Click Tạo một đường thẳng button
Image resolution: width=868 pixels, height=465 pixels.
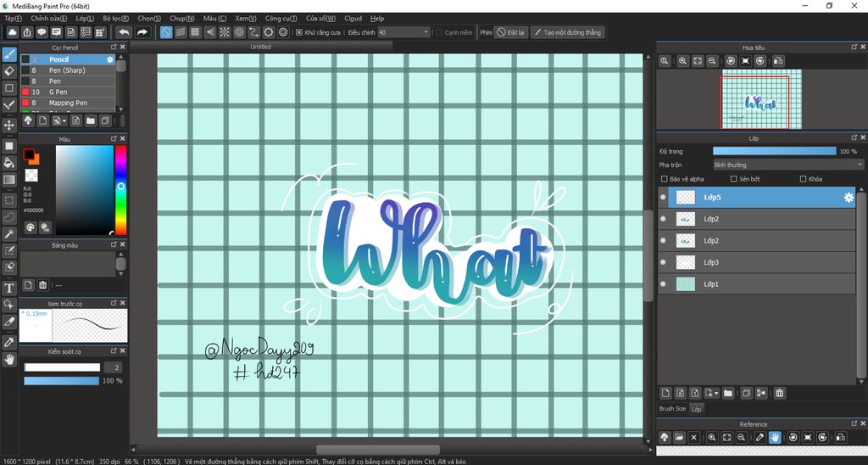pos(567,32)
